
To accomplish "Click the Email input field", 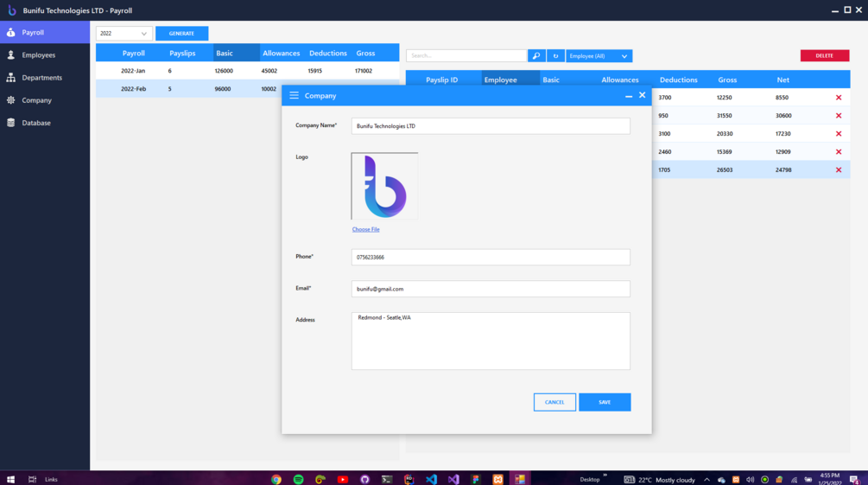I will 491,289.
